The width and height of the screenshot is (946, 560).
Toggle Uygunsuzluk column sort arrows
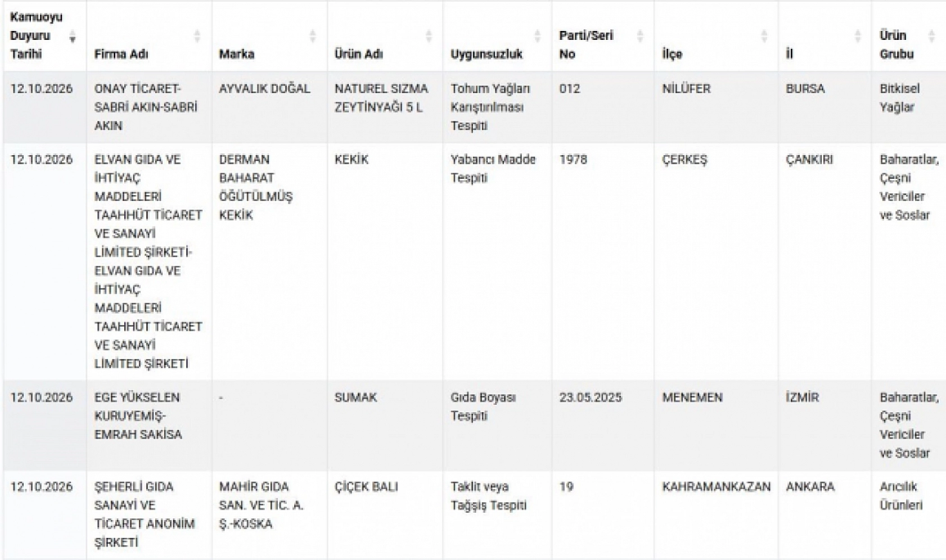[x=537, y=36]
